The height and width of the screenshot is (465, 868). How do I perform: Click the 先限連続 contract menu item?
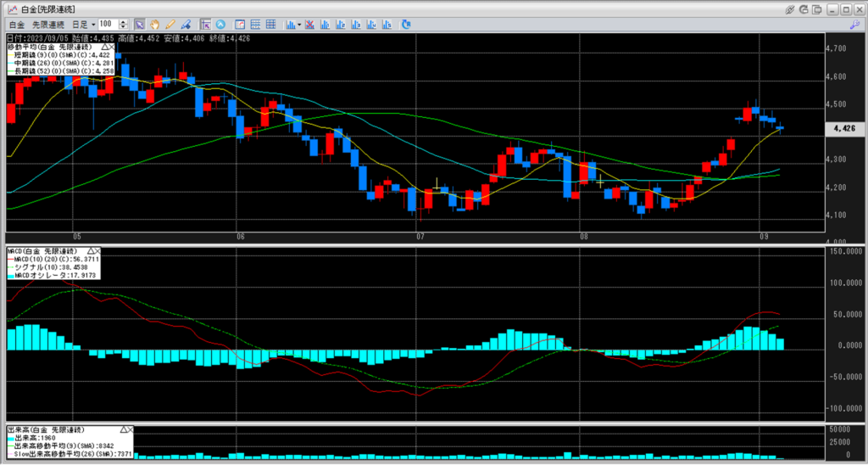point(49,25)
